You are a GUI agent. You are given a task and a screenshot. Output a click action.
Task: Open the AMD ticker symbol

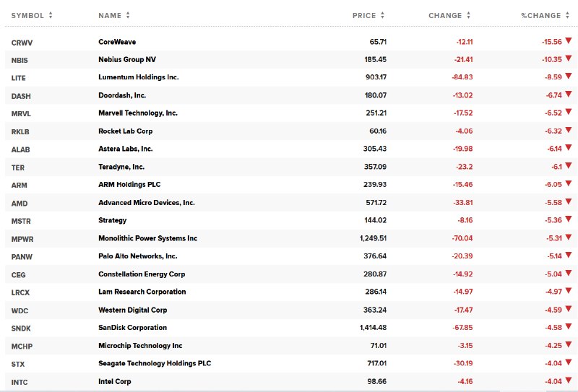pyautogui.click(x=20, y=204)
